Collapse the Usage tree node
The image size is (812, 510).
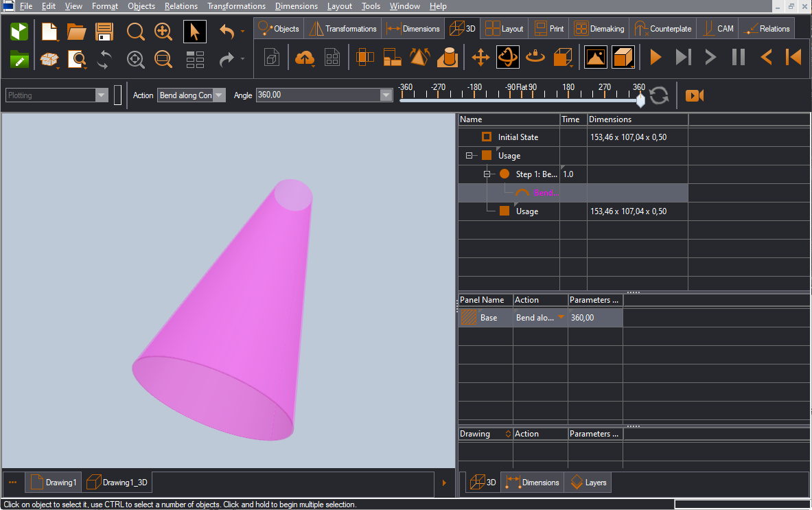470,156
